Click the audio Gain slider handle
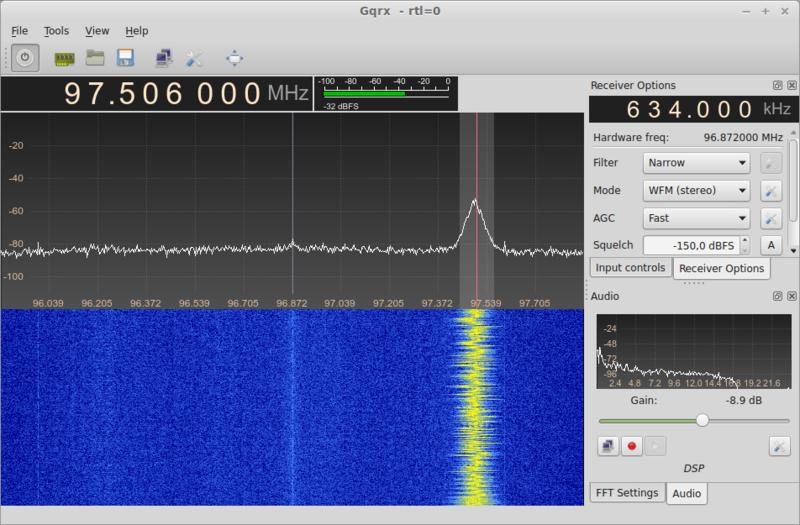This screenshot has width=800, height=525. click(703, 420)
